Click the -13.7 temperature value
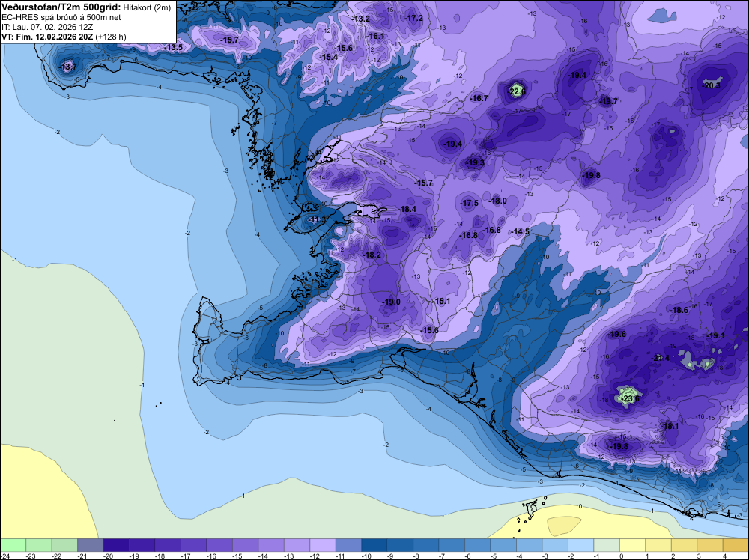Image resolution: width=749 pixels, height=560 pixels. [68, 67]
